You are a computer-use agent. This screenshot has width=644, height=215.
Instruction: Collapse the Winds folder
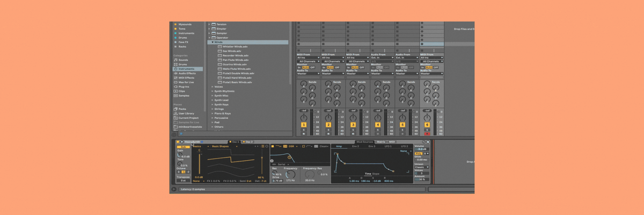(213, 42)
